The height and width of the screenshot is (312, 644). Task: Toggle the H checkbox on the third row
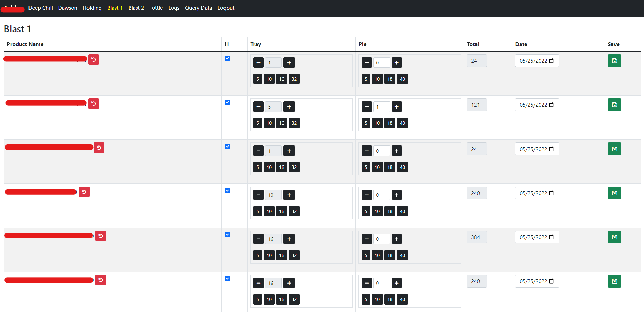[227, 147]
